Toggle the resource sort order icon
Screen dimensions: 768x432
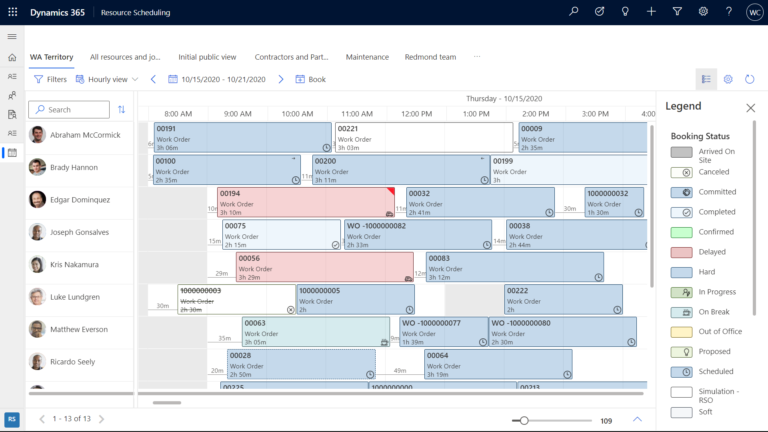click(x=122, y=110)
